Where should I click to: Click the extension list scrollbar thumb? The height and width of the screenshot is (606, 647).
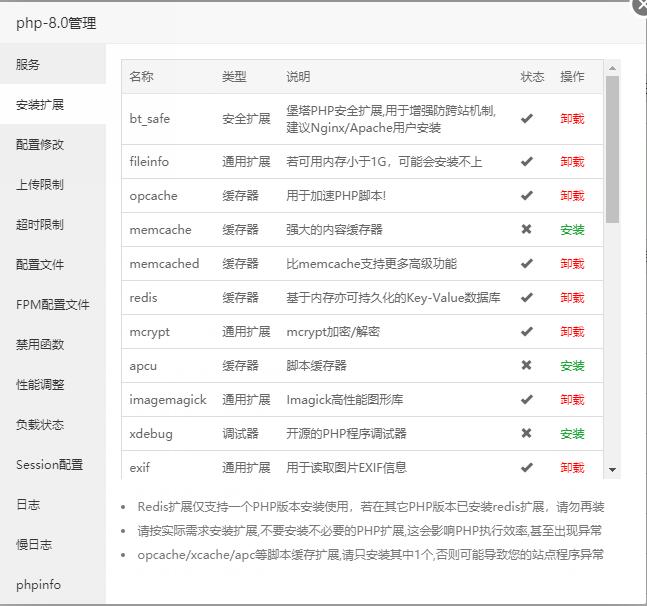point(612,149)
